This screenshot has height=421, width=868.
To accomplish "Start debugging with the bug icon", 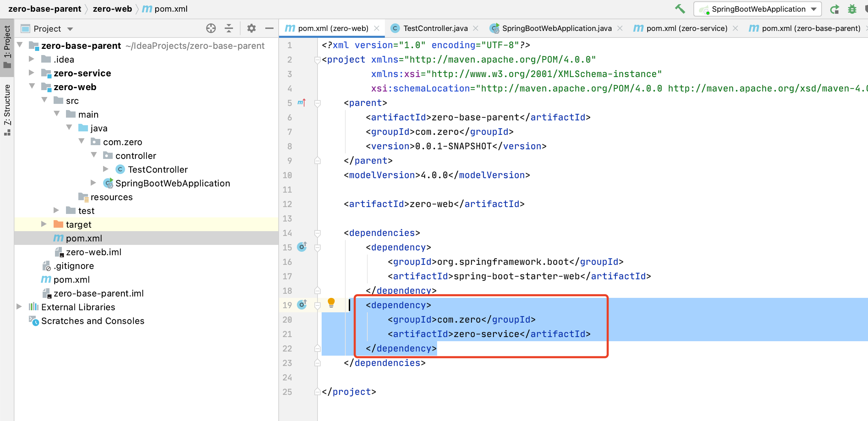I will [x=852, y=9].
